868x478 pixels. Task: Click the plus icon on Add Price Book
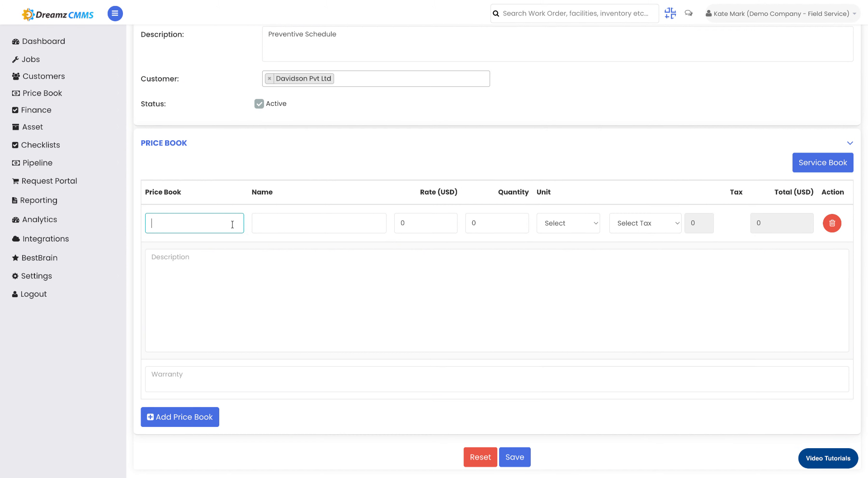[x=150, y=417]
